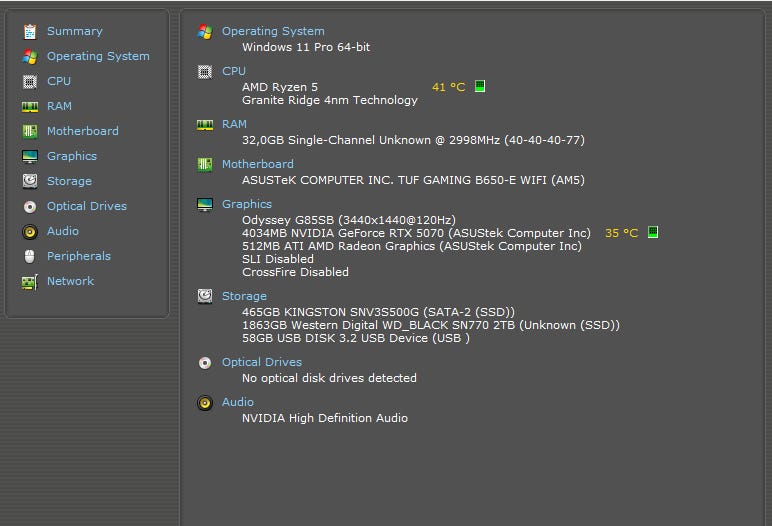772x526 pixels.
Task: Click the Optical Drives disc icon in sidebar
Action: pyautogui.click(x=30, y=207)
